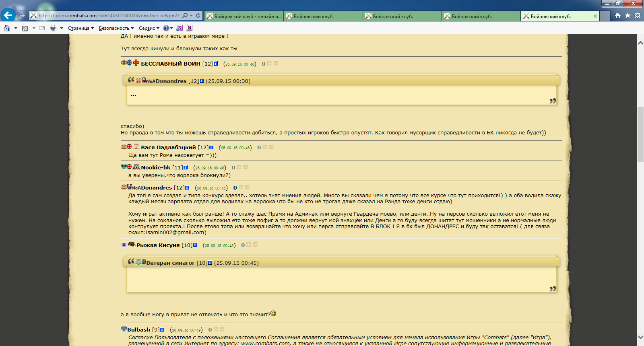
Task: Close the active Бойцовский клуб tab
Action: [x=595, y=16]
